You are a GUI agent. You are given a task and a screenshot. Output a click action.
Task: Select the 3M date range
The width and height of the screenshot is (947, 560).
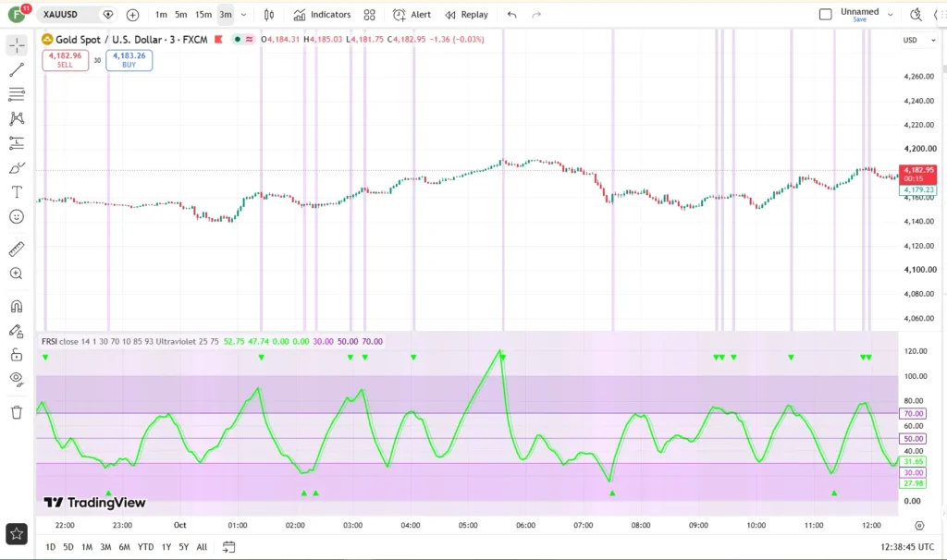tap(105, 547)
